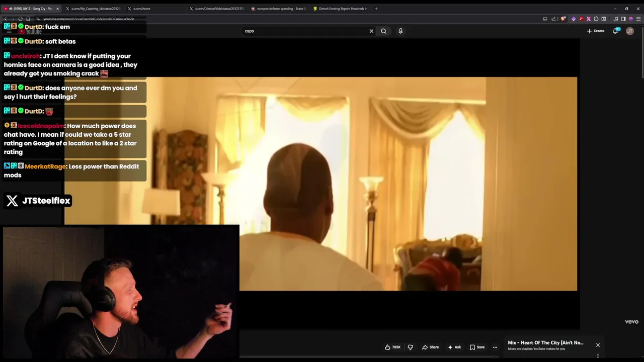Toggle the browser sidebar panel icon
644x362 pixels.
click(x=623, y=19)
